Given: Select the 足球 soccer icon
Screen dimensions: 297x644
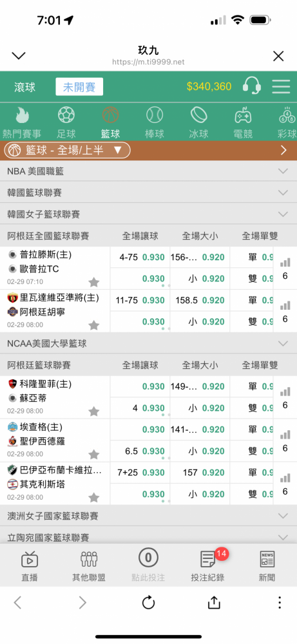Looking at the screenshot, I should tap(66, 115).
